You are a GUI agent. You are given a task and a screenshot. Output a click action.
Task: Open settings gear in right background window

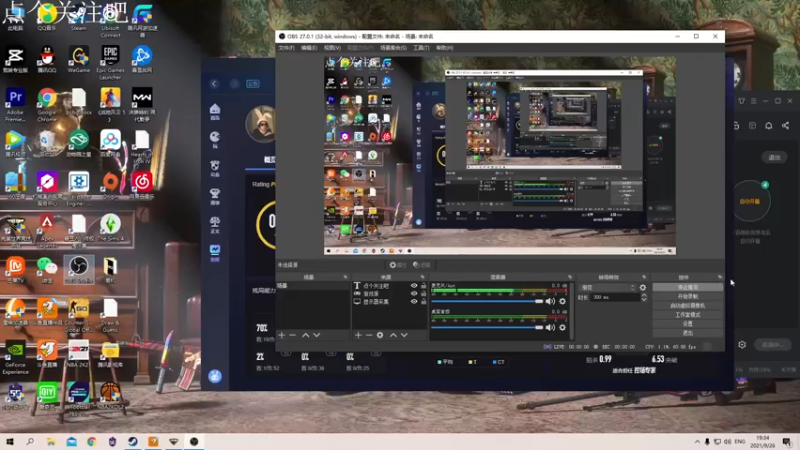tap(742, 345)
